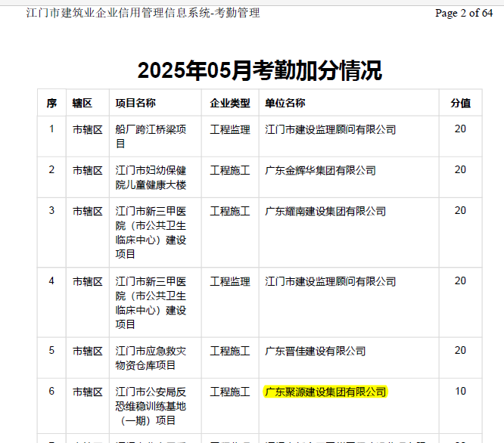This screenshot has width=504, height=443.
Task: Click '工程施工' in row 5
Action: (230, 352)
